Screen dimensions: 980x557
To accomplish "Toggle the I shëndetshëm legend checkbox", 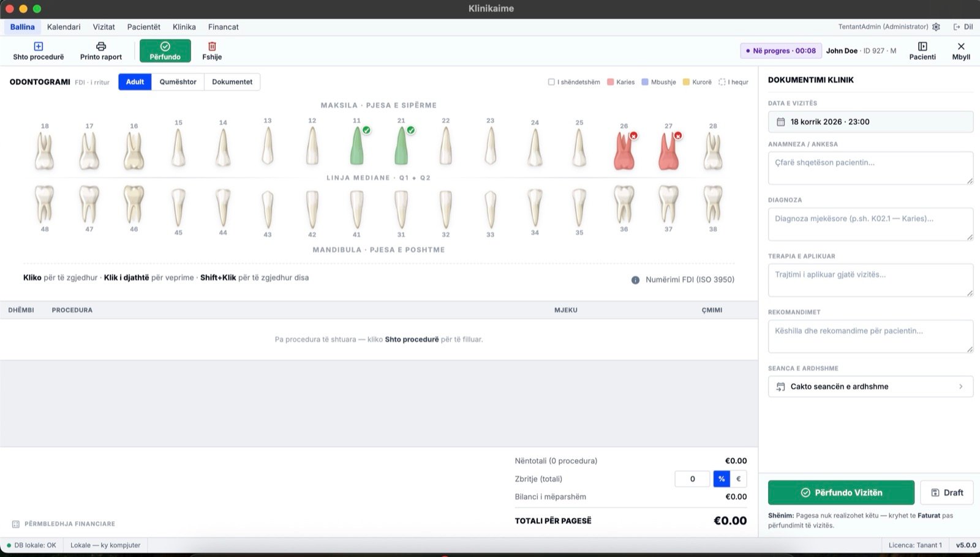I will click(551, 82).
